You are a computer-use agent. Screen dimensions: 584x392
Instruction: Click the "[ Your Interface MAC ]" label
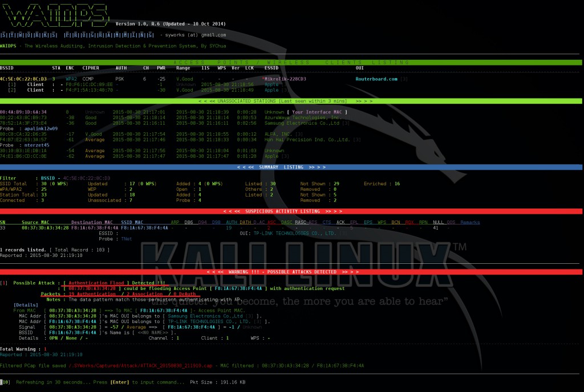[x=317, y=112]
